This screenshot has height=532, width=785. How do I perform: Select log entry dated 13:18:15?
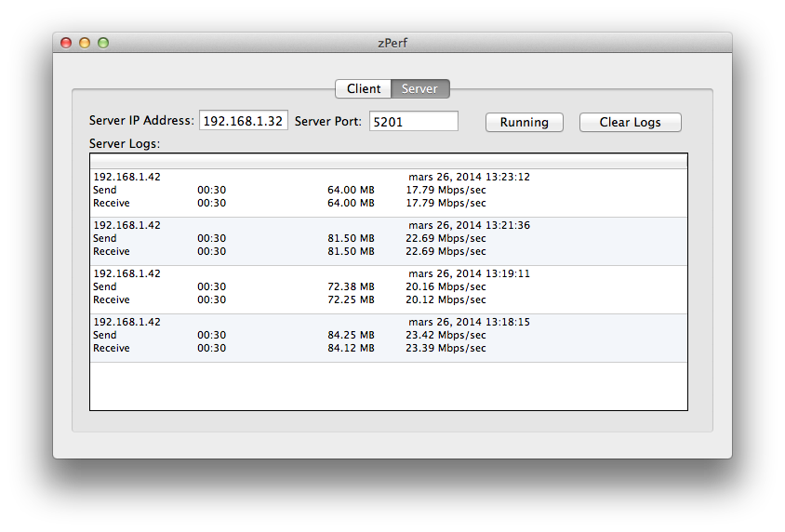point(389,339)
